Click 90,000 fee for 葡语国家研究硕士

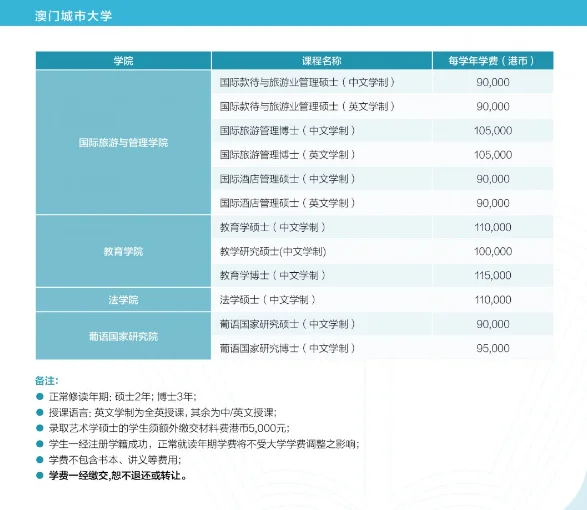click(x=493, y=324)
